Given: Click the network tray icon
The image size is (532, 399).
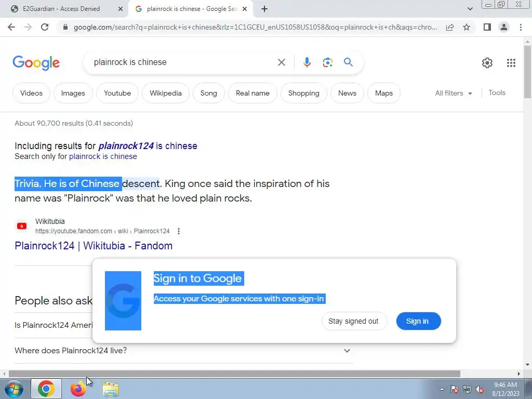Looking at the screenshot, I should point(467,389).
